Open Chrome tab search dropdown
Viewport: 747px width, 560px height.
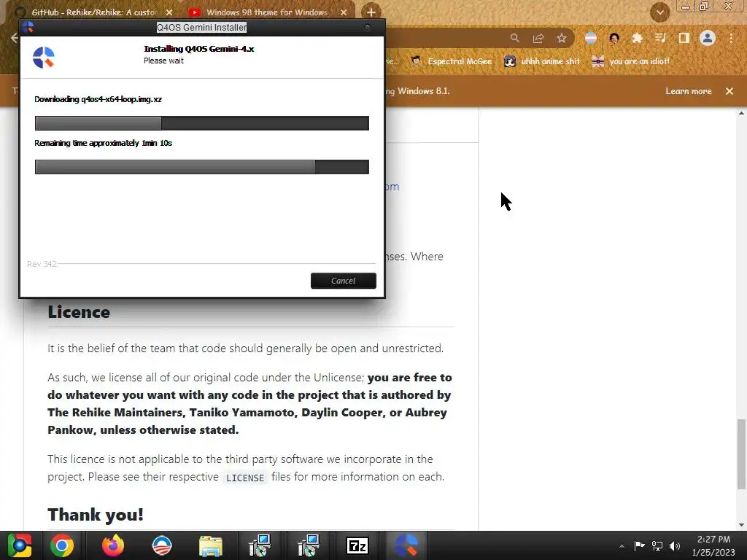(659, 12)
